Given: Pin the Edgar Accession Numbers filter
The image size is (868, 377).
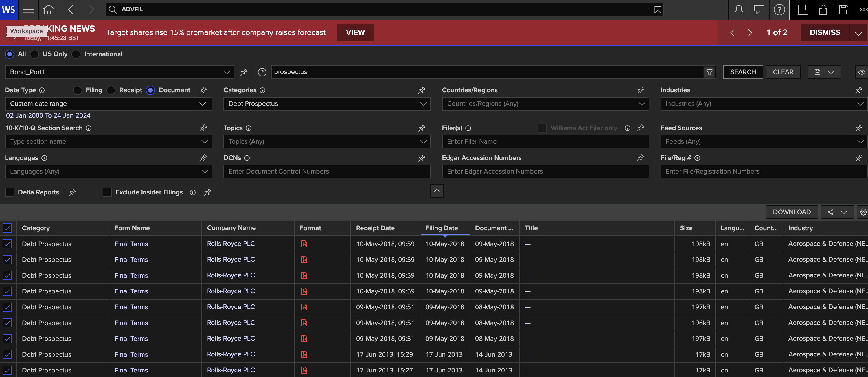Looking at the screenshot, I should click(x=640, y=158).
